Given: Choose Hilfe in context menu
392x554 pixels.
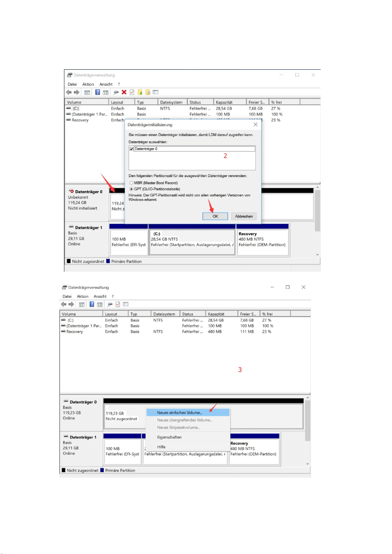Looking at the screenshot, I should [188, 447].
